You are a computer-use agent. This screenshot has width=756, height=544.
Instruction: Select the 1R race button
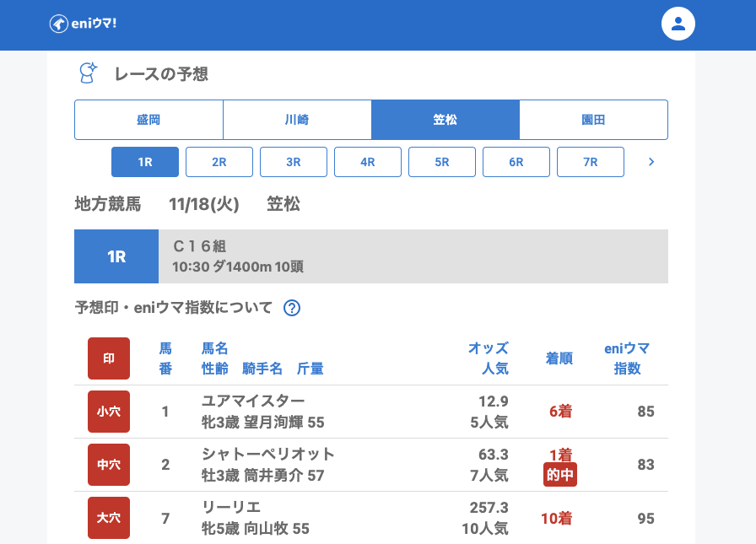coord(145,162)
